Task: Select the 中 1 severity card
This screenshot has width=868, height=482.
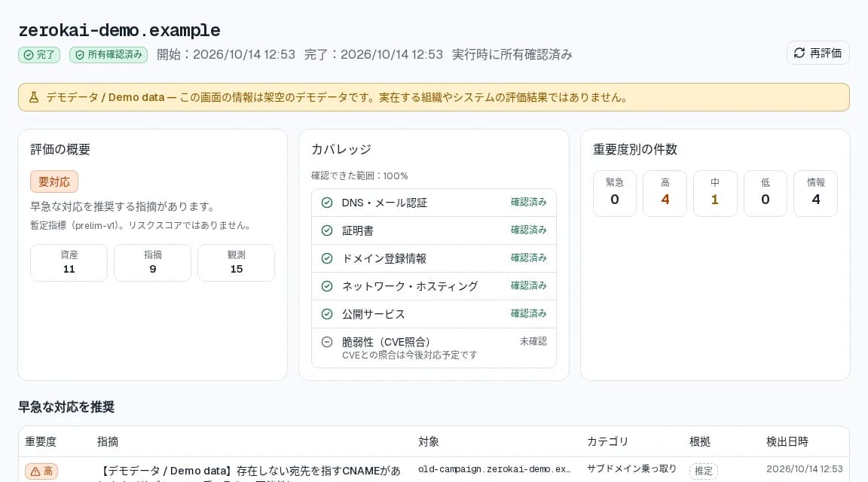Action: (715, 193)
